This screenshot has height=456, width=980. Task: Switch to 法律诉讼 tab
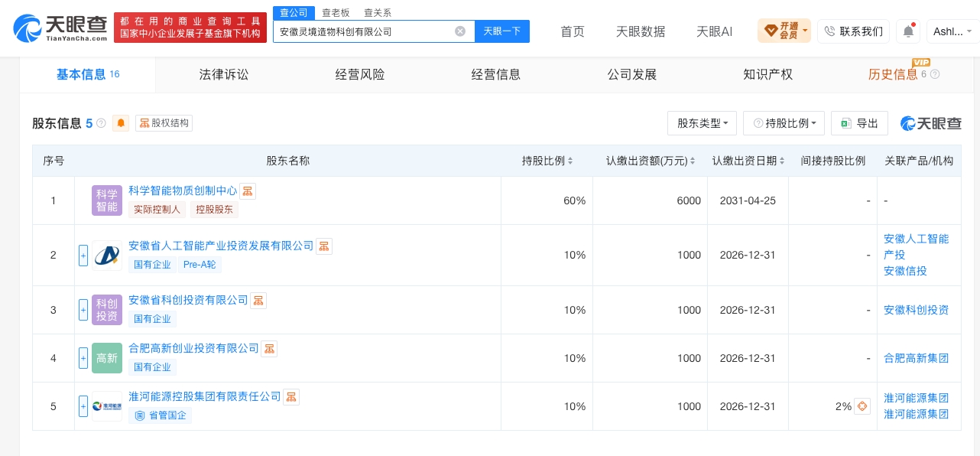tap(224, 75)
